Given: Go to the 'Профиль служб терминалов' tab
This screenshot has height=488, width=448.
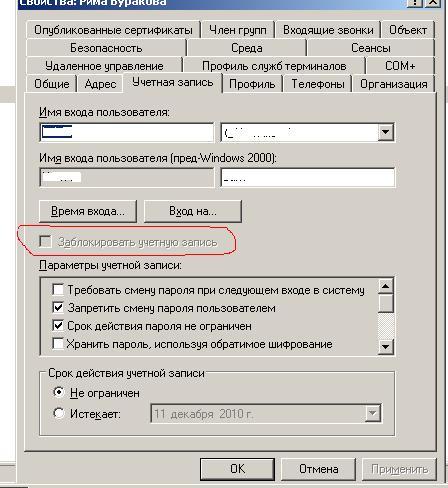Looking at the screenshot, I should [x=274, y=66].
